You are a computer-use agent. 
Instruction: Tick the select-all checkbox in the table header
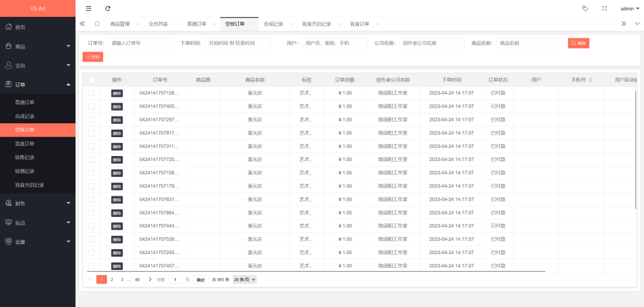(x=91, y=80)
